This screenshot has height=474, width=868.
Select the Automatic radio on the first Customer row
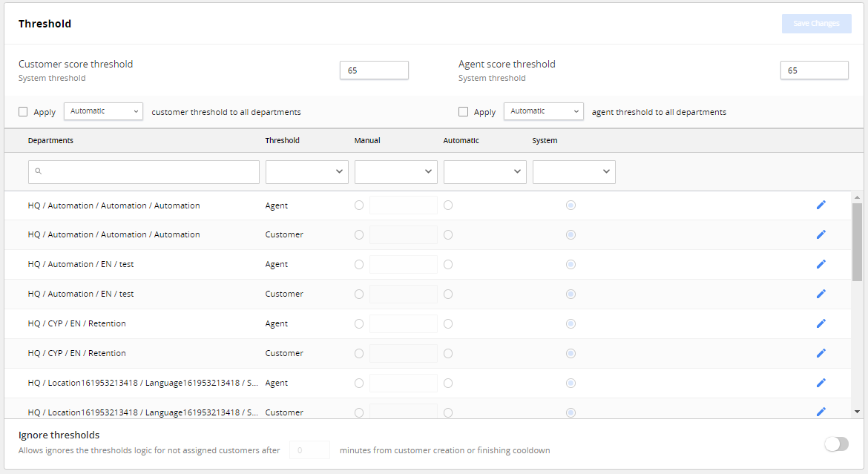coord(448,234)
